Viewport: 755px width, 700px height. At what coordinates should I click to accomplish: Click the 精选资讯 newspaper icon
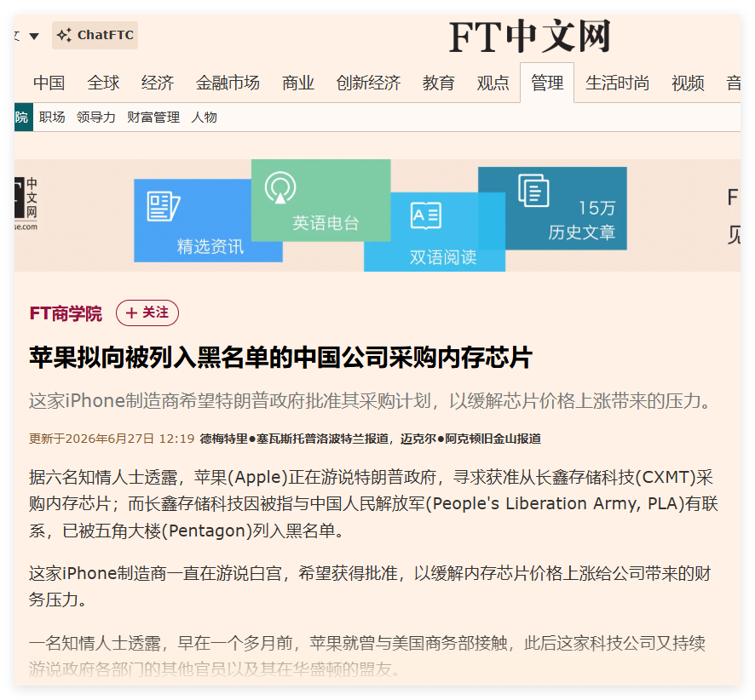[x=164, y=206]
